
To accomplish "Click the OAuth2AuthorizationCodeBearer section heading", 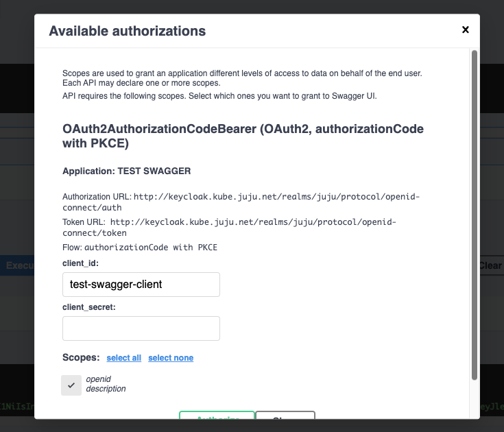I will 243,136.
